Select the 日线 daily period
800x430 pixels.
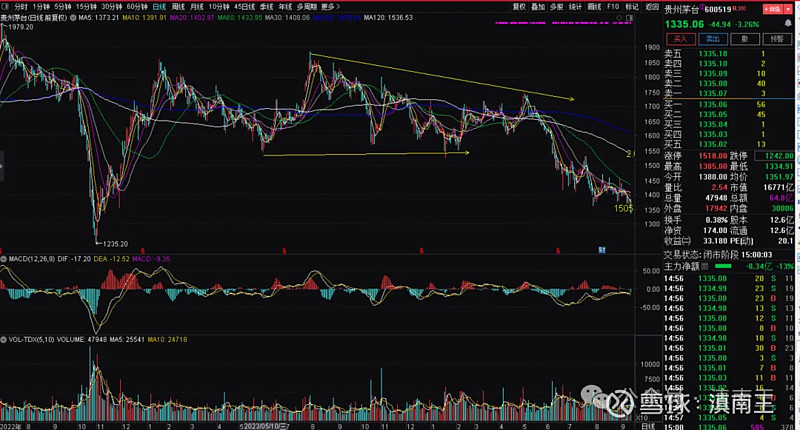point(159,7)
